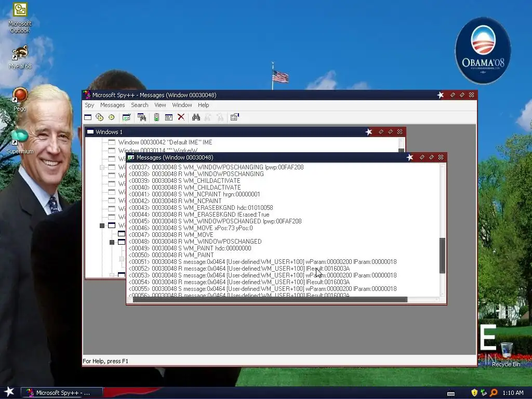The width and height of the screenshot is (532, 399).
Task: Open the Help menu
Action: click(203, 105)
